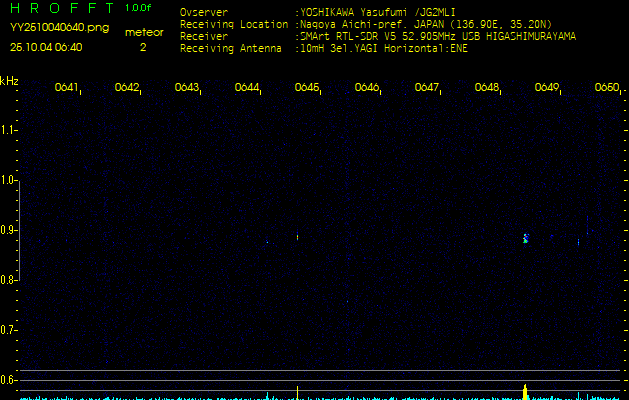Click the 0.6 kHz axis label
Screen dimensions: 629x400
pos(8,380)
